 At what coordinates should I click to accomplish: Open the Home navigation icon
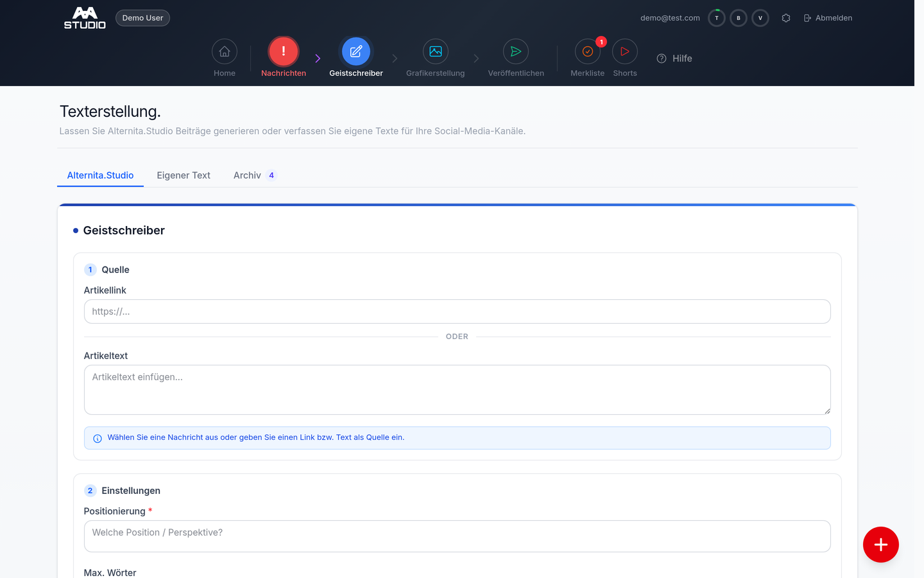click(x=225, y=51)
